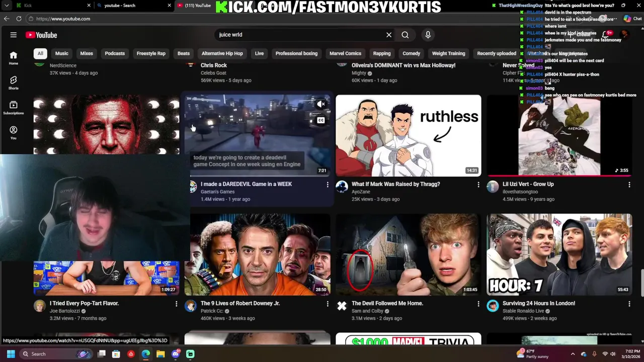Click the Windows taskbar Search box

(x=56, y=354)
